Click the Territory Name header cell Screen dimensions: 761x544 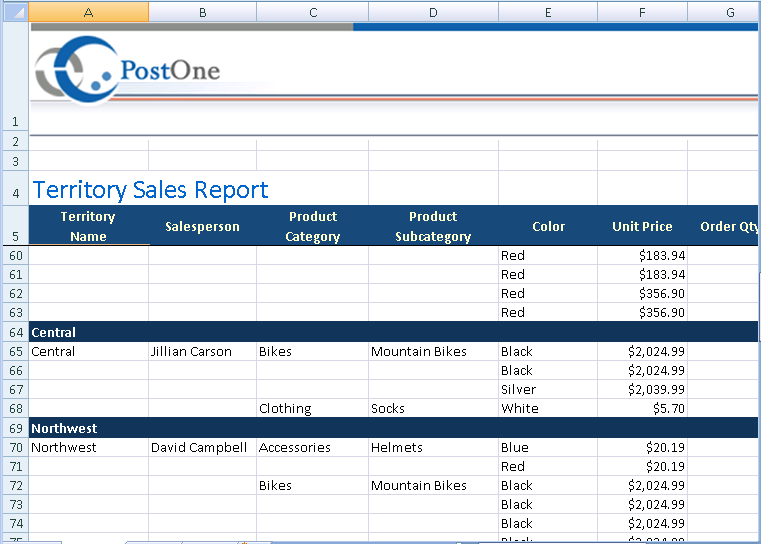point(88,226)
